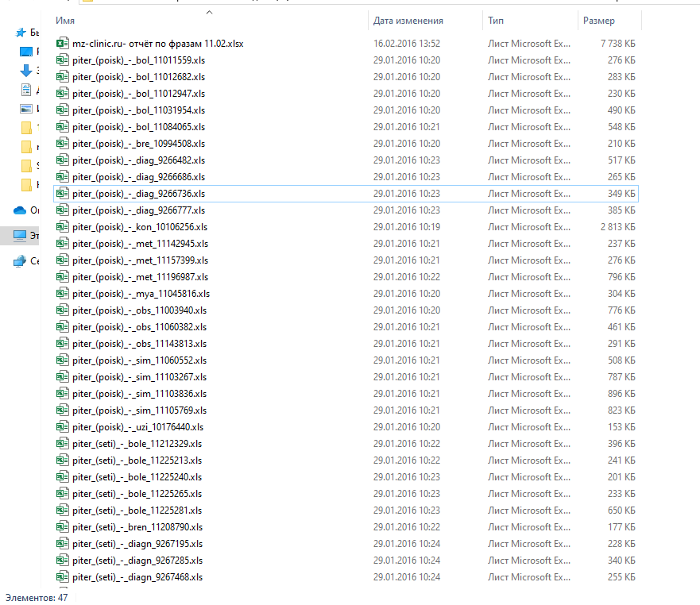Viewport: 700px width, 605px height.
Task: Click the OneDrive cloud icon
Action: pos(20,210)
